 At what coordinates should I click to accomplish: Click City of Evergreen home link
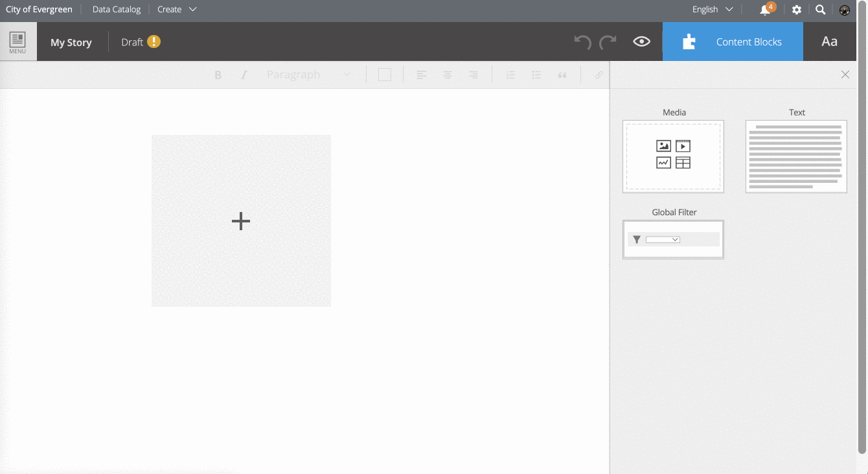tap(39, 9)
